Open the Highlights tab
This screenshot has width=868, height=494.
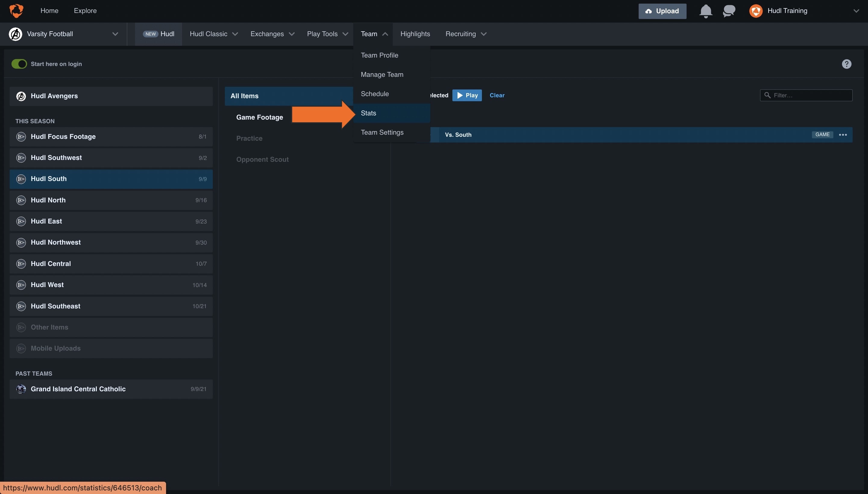(415, 34)
